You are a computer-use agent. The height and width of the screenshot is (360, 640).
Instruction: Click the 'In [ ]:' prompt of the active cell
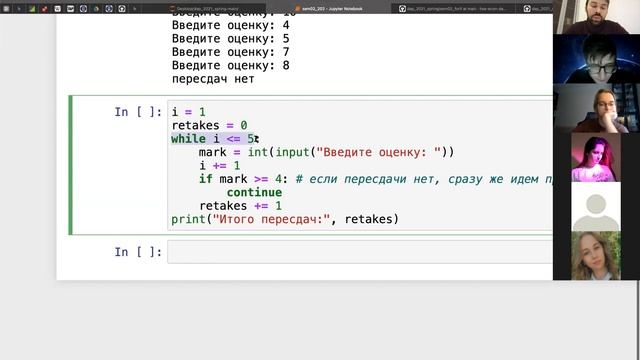(x=138, y=112)
